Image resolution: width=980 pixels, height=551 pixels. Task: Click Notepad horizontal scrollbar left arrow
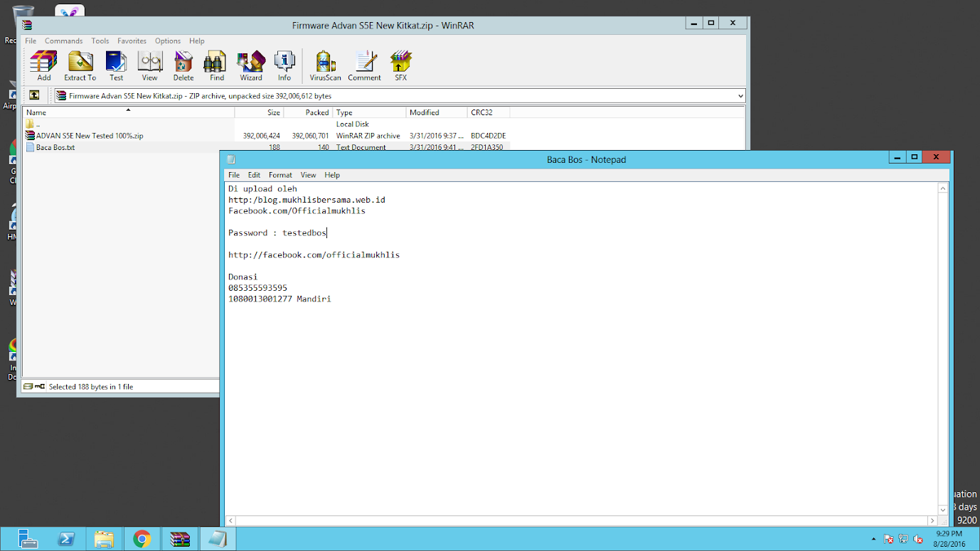tap(230, 521)
